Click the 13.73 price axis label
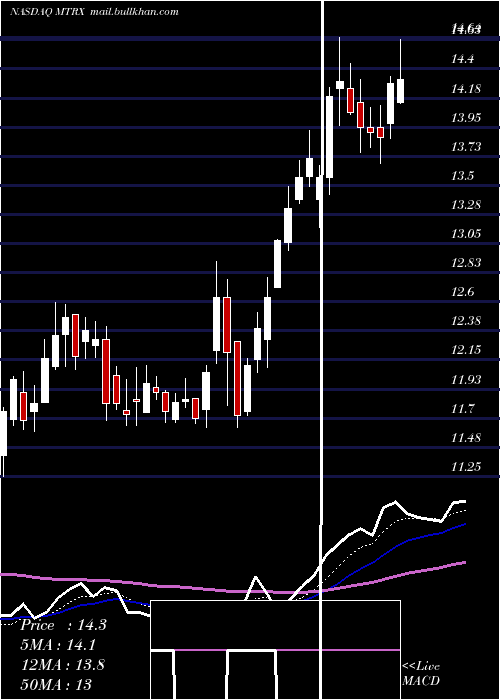Viewport: 500px width, 700px height. coord(466,146)
